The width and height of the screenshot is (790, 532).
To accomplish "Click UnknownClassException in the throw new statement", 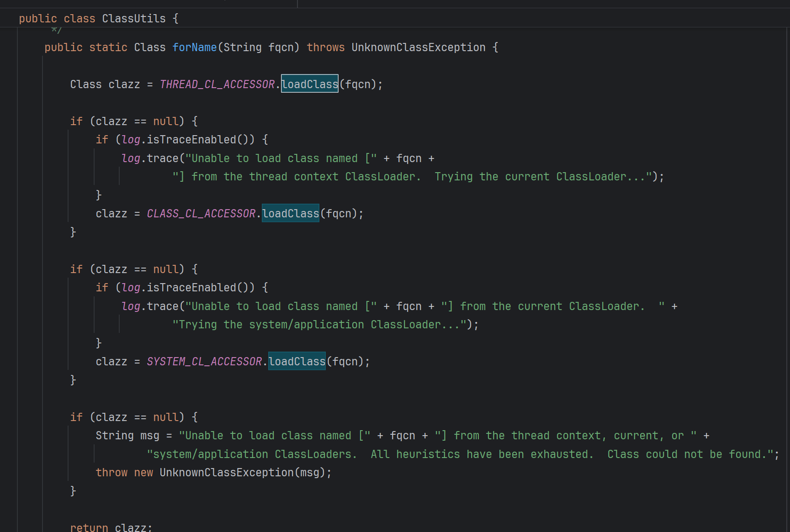I will (x=227, y=473).
